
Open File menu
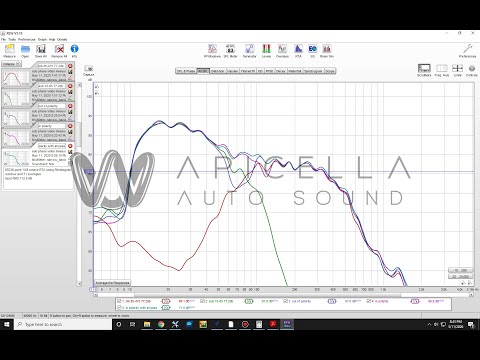coord(3,39)
